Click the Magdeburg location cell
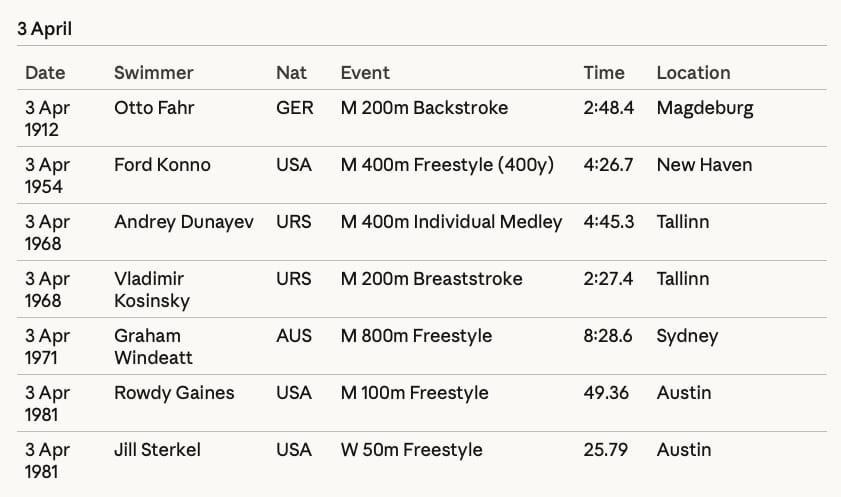Viewport: 841px width, 497px height. pyautogui.click(x=705, y=108)
